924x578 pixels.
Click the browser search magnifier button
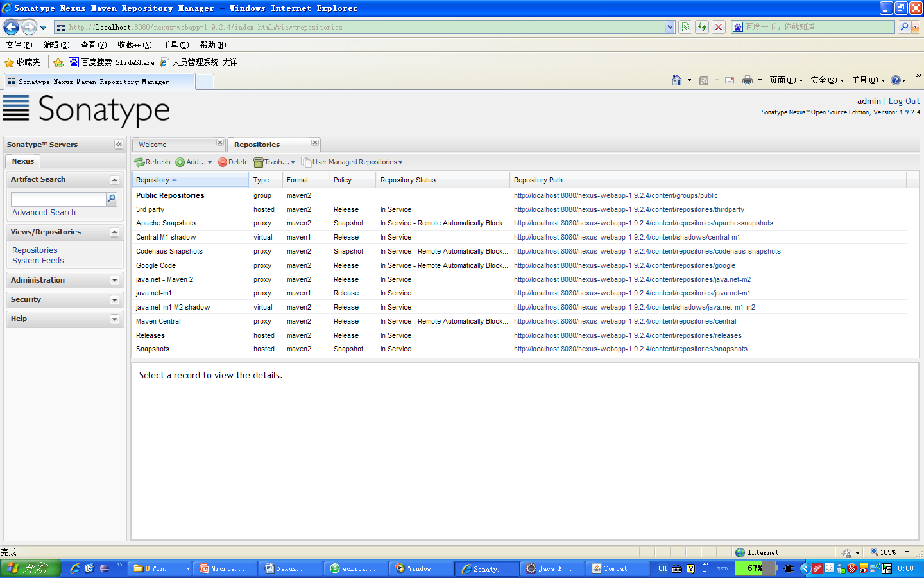point(904,27)
